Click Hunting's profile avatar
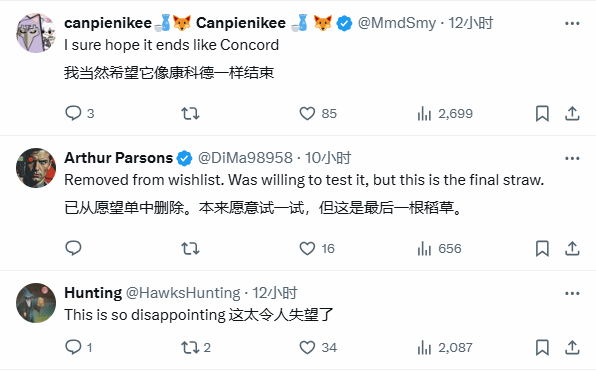Viewport: 596px width, 371px height. click(x=36, y=303)
